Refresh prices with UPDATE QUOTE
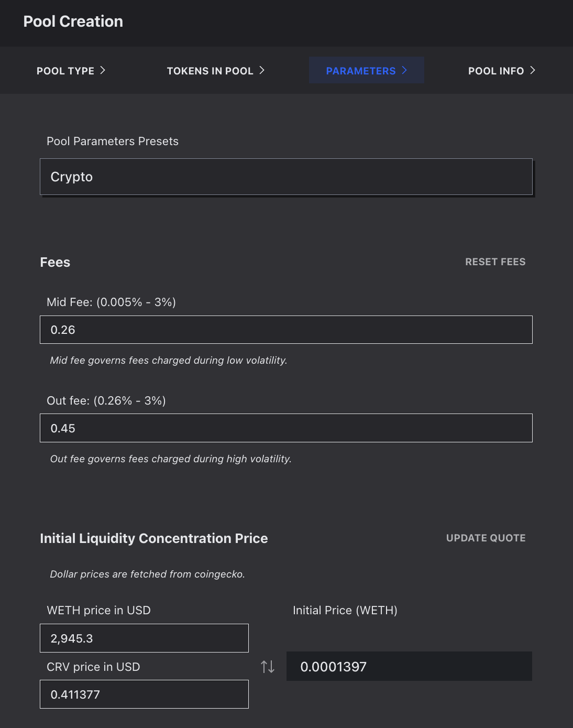 (x=486, y=538)
